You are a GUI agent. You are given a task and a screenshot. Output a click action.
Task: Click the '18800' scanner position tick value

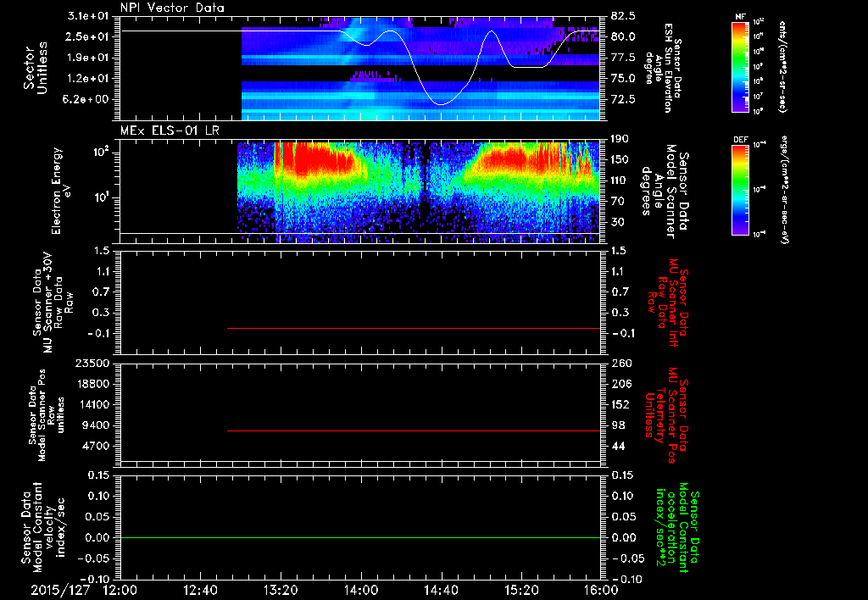coord(93,384)
